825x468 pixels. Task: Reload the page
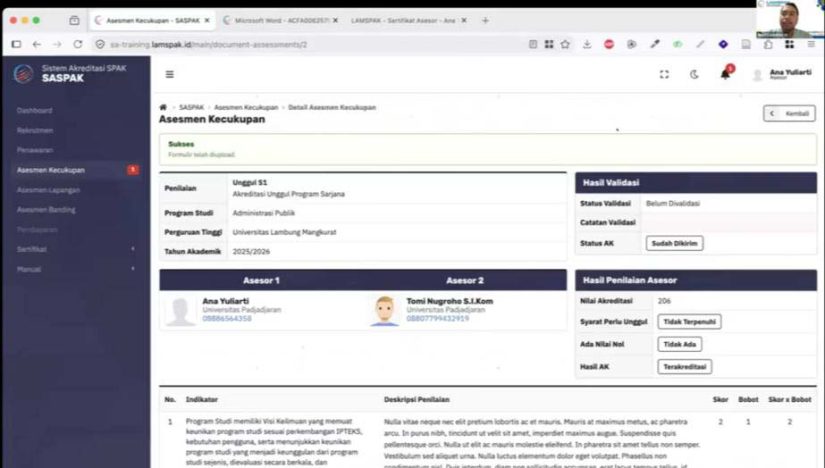(x=78, y=44)
